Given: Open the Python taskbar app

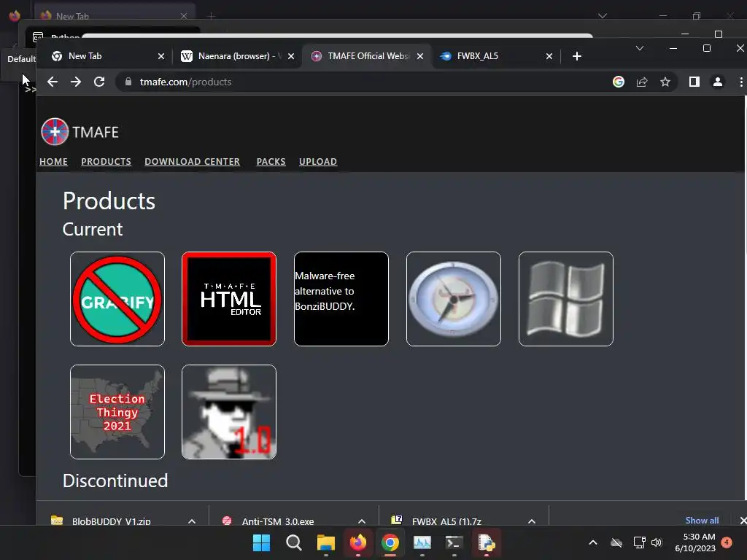Looking at the screenshot, I should (487, 542).
